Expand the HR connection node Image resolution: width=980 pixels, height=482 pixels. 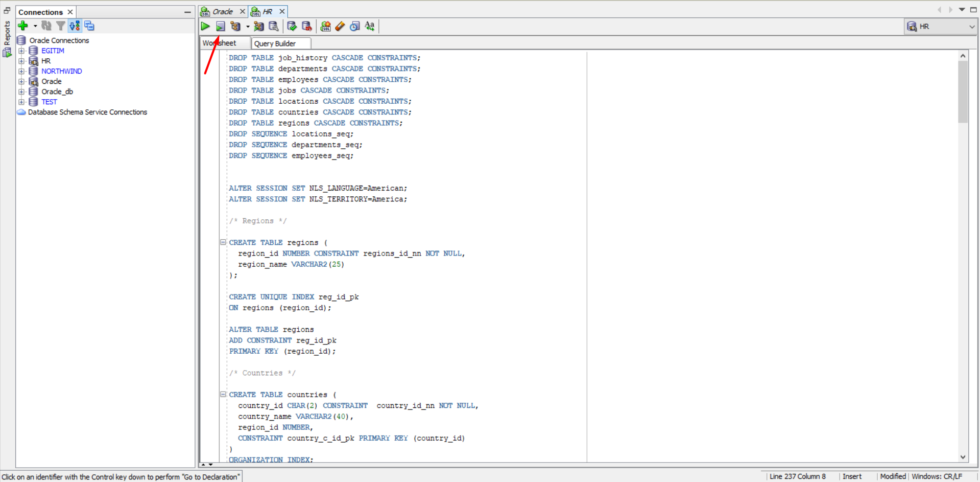point(21,61)
